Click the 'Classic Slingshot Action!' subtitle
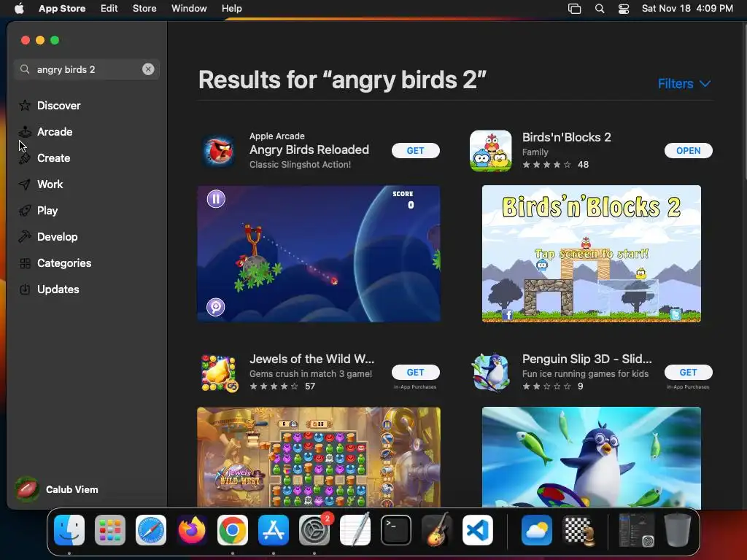 [300, 164]
